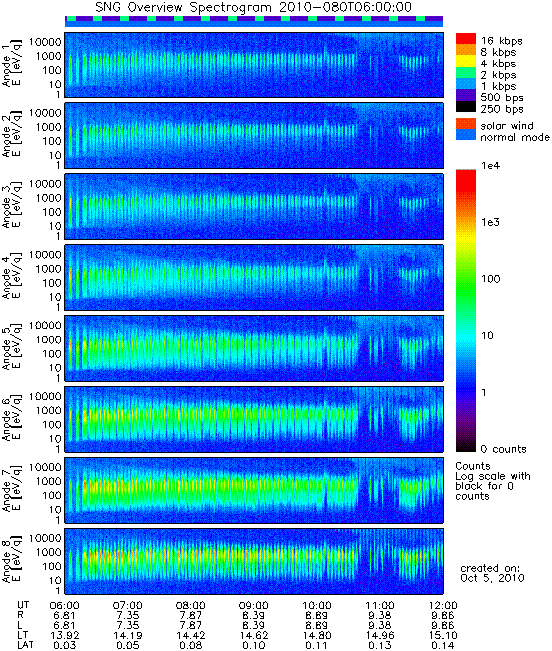Click the Anode 7 spectrogram panel

(x=254, y=490)
